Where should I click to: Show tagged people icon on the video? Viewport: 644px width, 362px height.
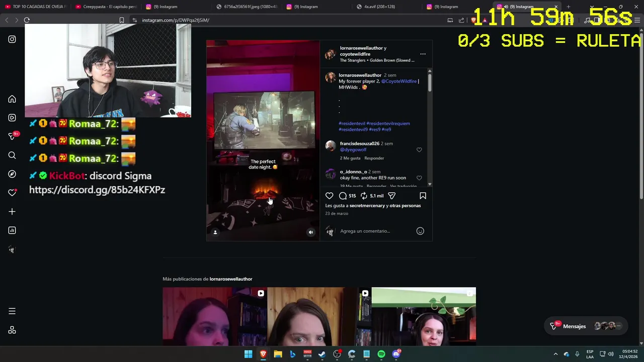pyautogui.click(x=215, y=232)
